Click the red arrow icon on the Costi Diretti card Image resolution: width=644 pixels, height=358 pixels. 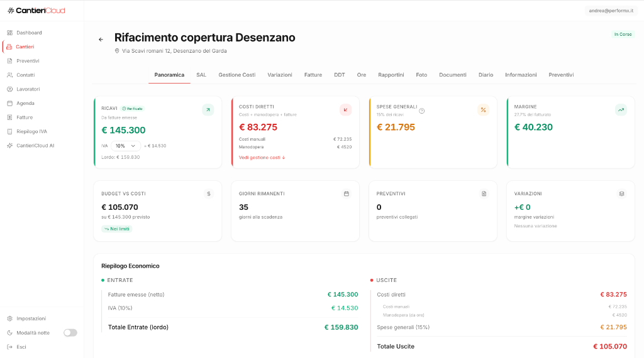tap(345, 110)
